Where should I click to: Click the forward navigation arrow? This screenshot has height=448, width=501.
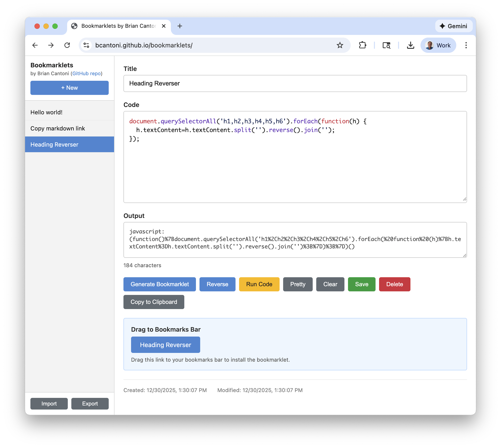(51, 45)
